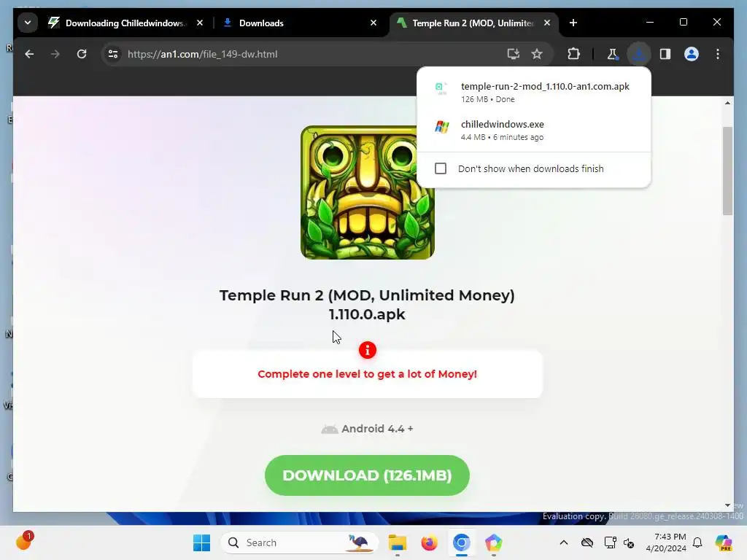The width and height of the screenshot is (747, 560).
Task: Open the Chrome profile avatar
Action: click(x=692, y=54)
